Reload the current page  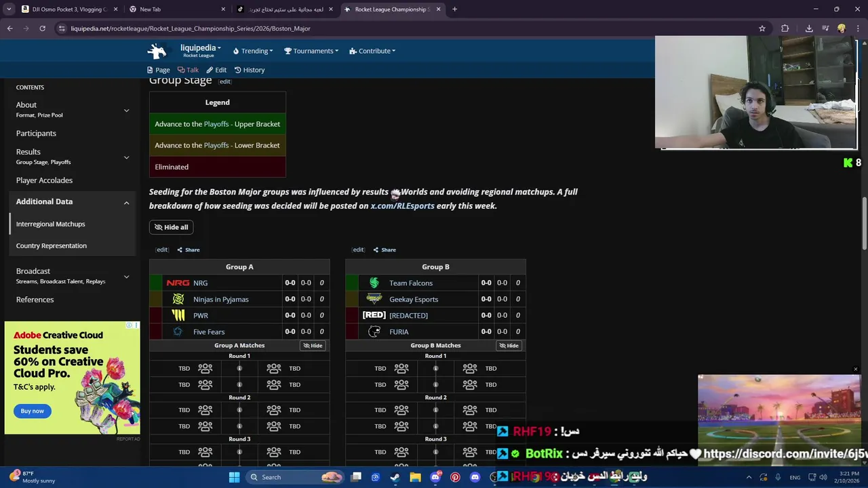coord(42,28)
